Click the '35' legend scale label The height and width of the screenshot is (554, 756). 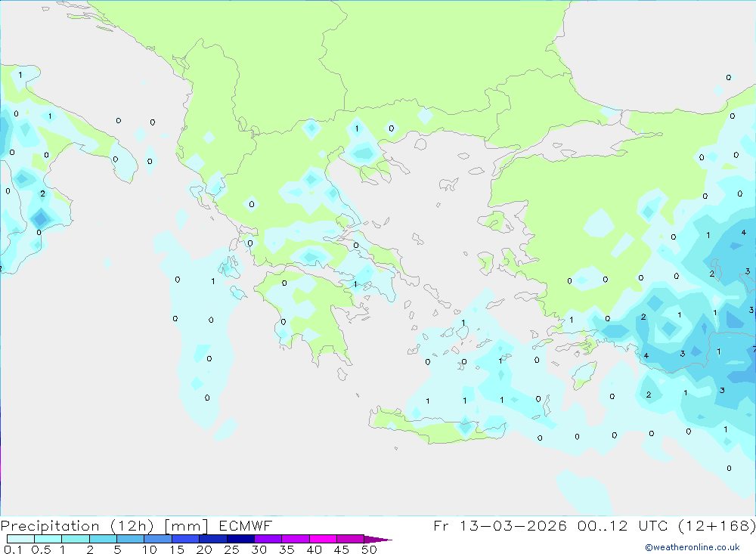tap(287, 549)
